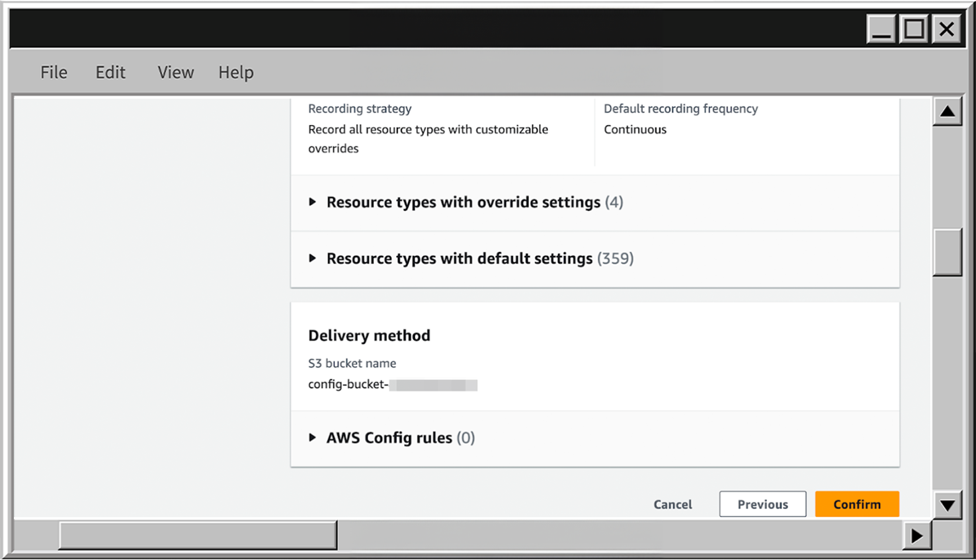The width and height of the screenshot is (976, 560).
Task: Click the 'Delivery method' heading
Action: tap(369, 335)
